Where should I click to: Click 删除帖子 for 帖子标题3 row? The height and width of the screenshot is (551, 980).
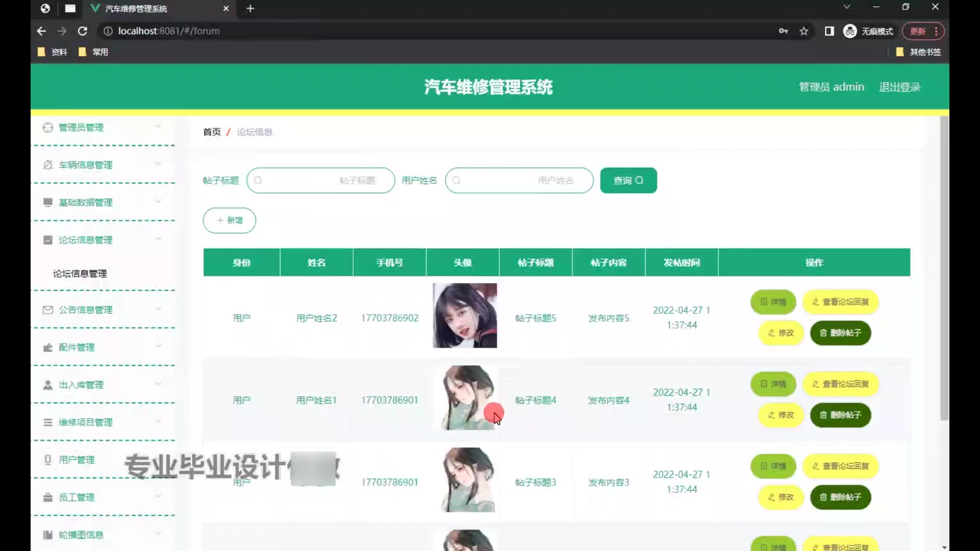[841, 497]
